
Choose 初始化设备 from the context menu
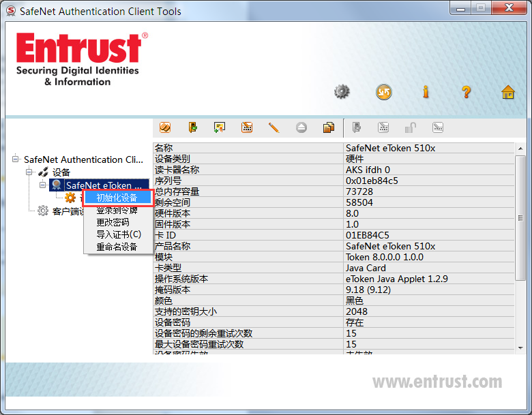(x=118, y=198)
